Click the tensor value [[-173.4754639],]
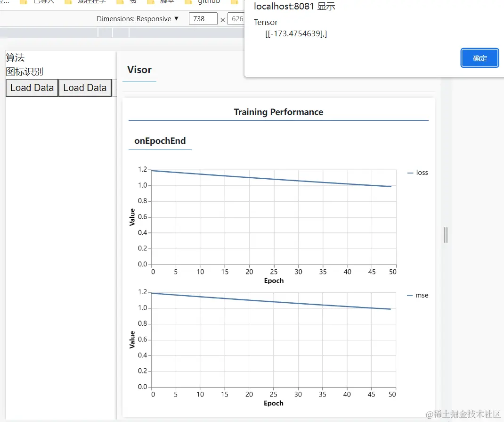The width and height of the screenshot is (504, 422). click(296, 34)
